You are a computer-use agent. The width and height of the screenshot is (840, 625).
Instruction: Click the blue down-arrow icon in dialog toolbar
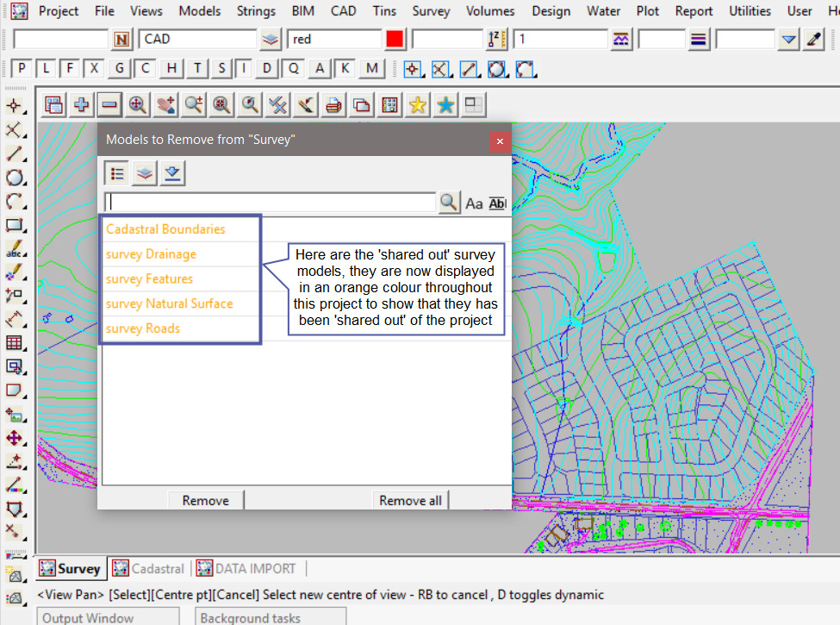[172, 173]
